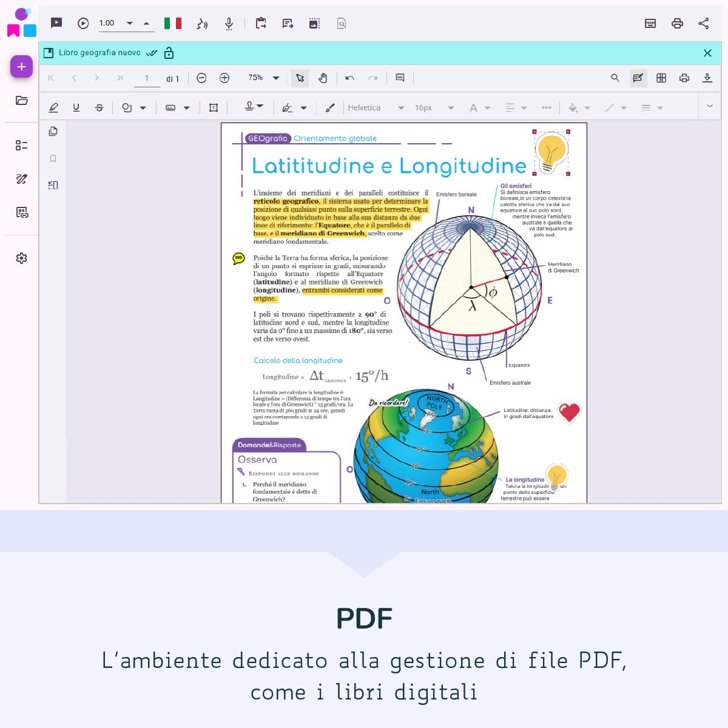Go to next page arrow

pyautogui.click(x=96, y=78)
